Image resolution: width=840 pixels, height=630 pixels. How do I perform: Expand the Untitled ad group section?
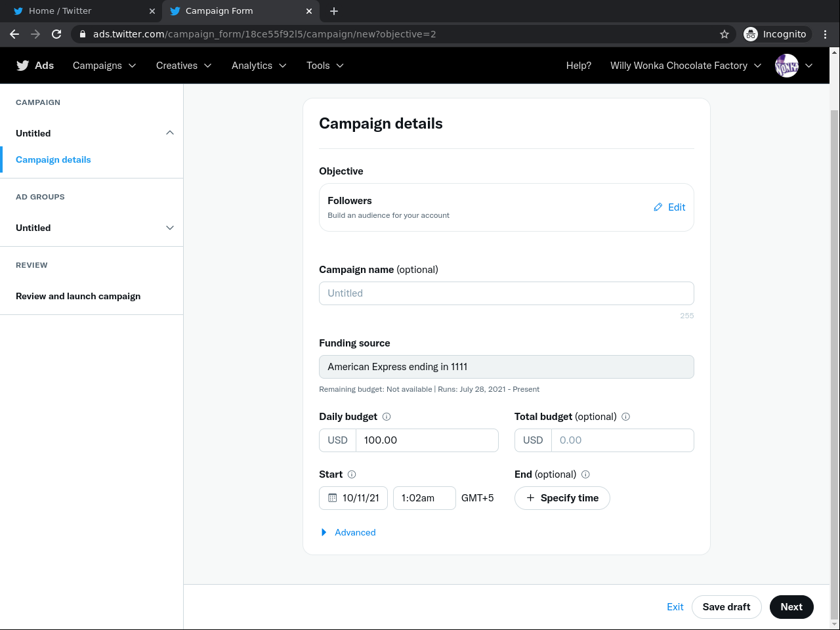tap(170, 228)
